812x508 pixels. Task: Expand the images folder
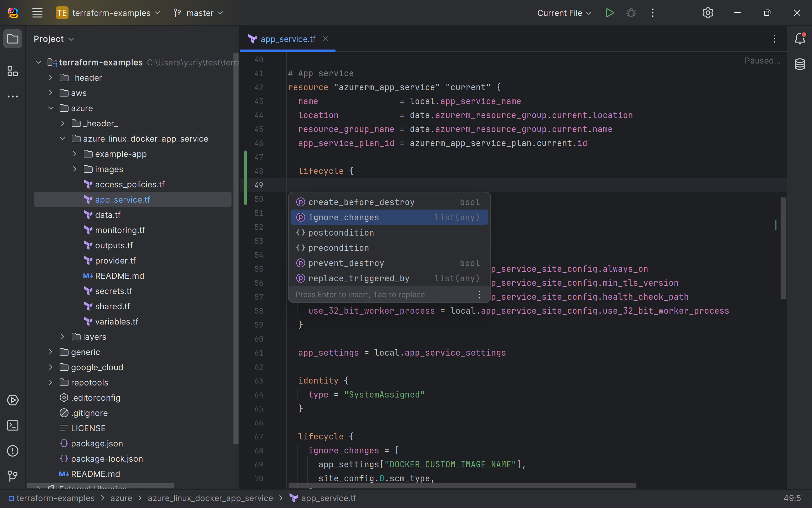click(75, 169)
